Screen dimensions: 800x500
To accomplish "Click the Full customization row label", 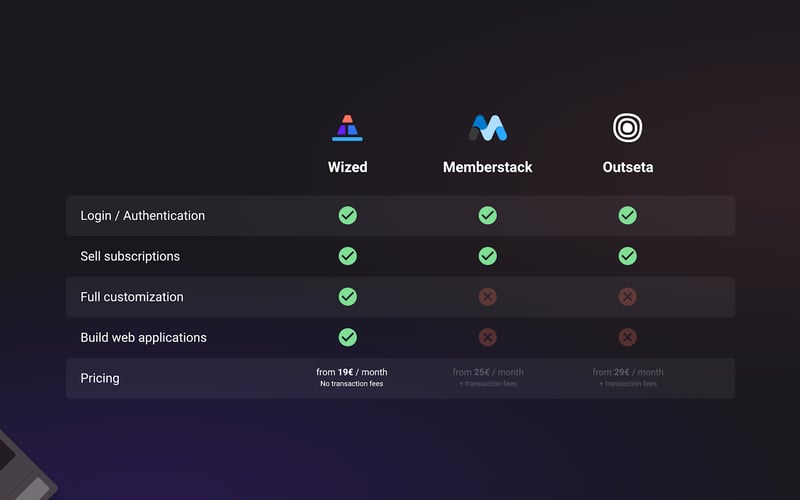I will coord(132,297).
